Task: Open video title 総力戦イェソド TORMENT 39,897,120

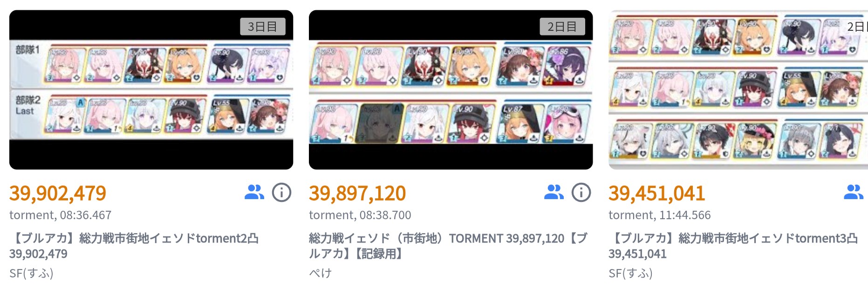Action: tap(448, 246)
